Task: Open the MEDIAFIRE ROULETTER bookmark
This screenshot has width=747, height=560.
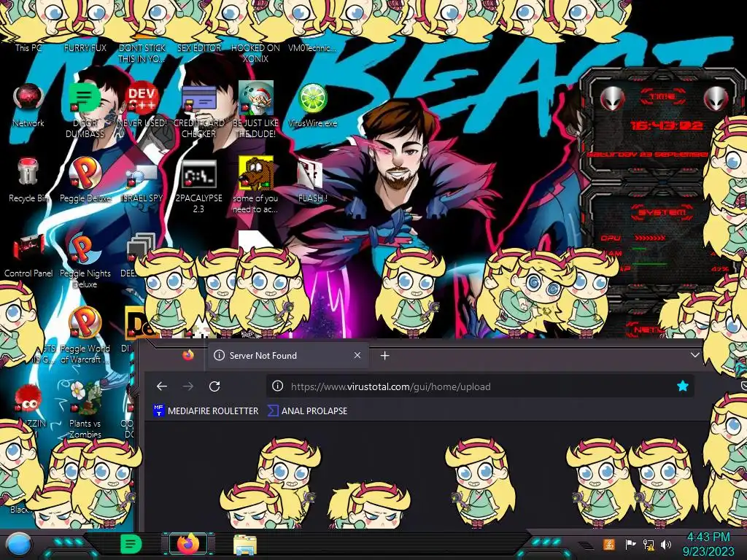Action: [206, 411]
